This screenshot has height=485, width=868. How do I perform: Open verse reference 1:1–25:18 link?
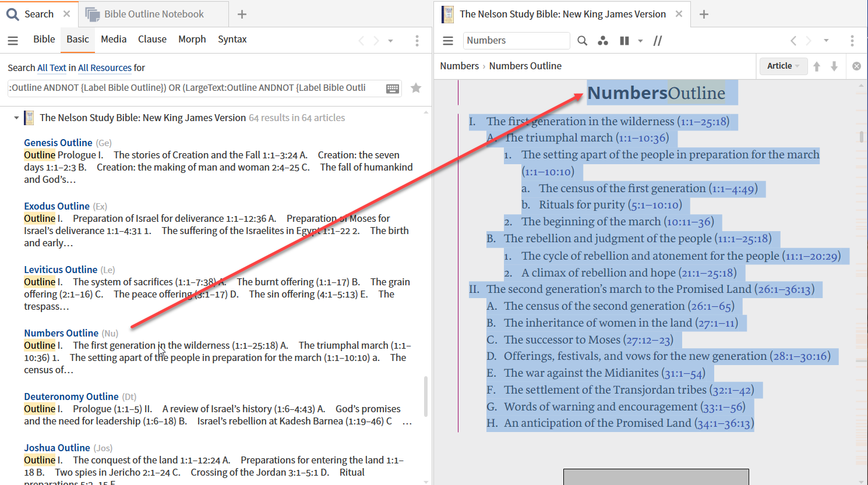pos(703,121)
